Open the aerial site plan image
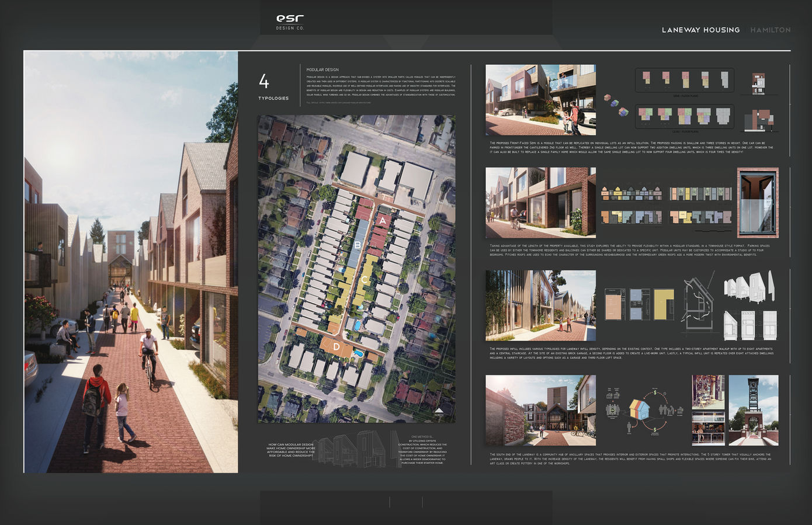 click(x=357, y=269)
